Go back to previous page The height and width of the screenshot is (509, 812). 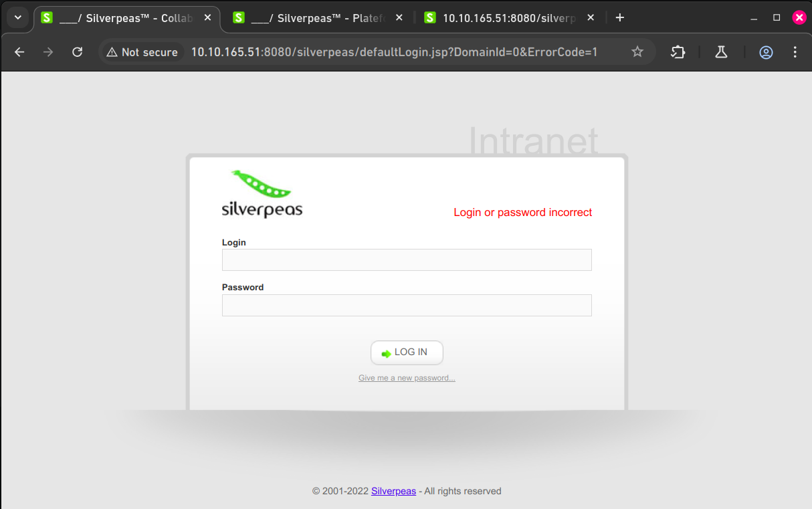point(19,52)
